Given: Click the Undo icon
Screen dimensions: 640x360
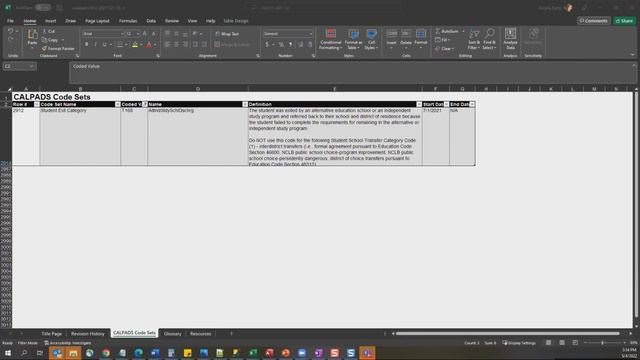Looking at the screenshot, I should tap(11, 31).
